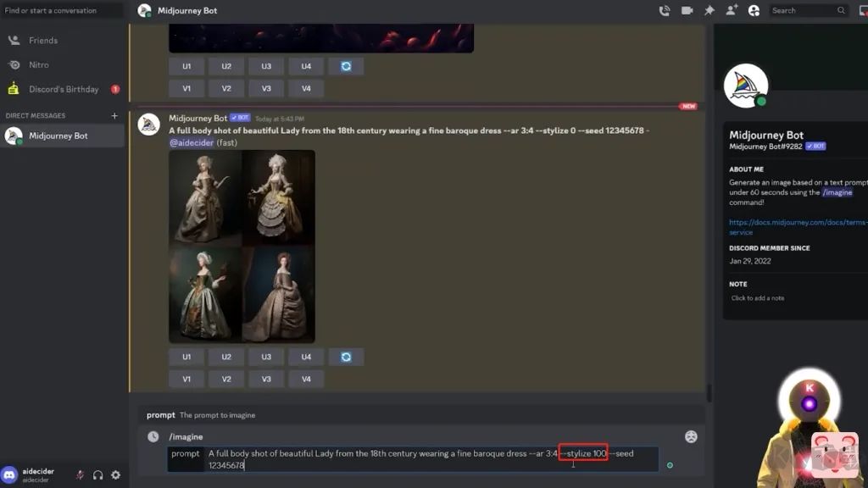
Task: Click the @aidecider mention in message
Action: click(x=192, y=142)
